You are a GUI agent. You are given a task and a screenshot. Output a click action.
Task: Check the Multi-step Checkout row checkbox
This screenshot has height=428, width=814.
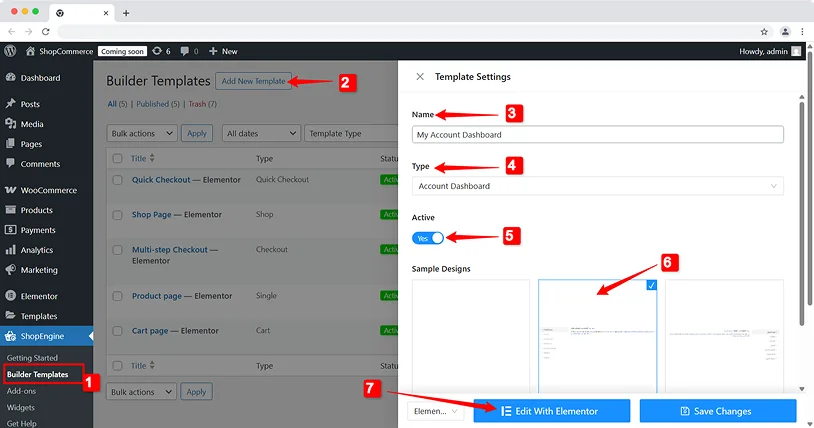(117, 250)
